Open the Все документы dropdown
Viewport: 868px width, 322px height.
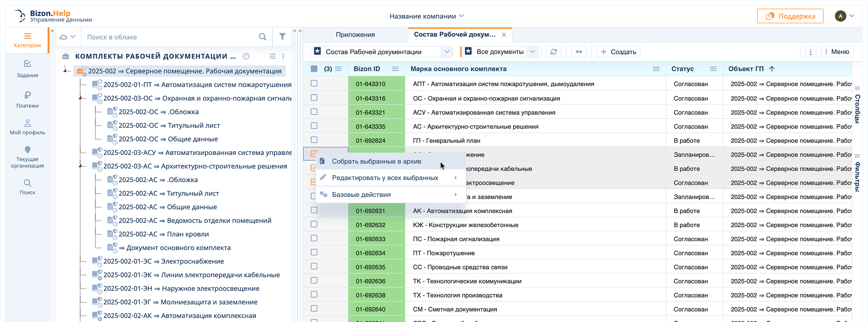pos(532,51)
